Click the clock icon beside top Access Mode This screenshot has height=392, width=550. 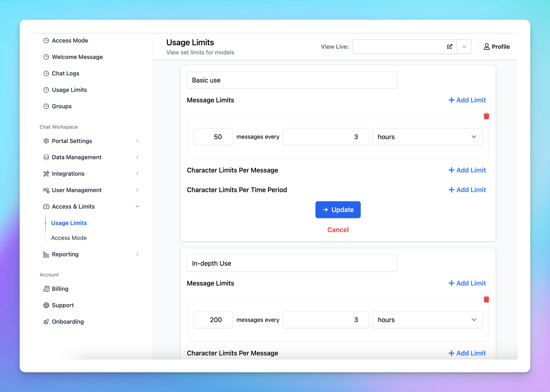pos(46,41)
